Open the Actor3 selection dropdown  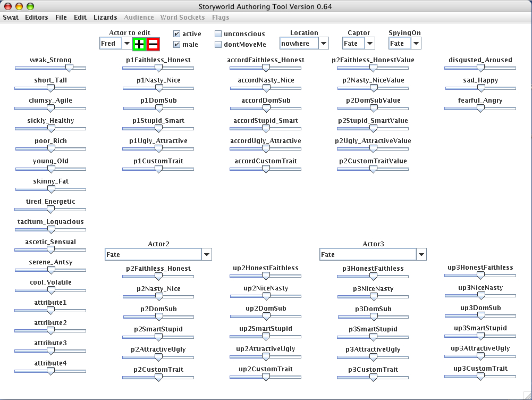point(421,255)
